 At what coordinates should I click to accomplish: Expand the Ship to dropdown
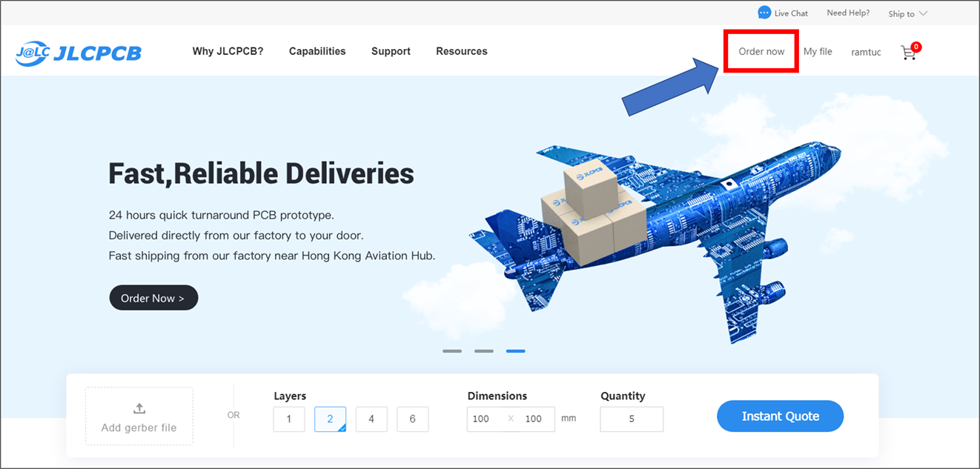click(907, 13)
